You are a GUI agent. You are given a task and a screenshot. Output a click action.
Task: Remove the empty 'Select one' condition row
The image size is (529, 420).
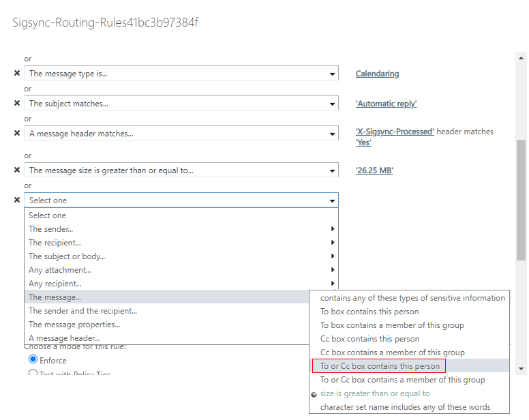[17, 200]
